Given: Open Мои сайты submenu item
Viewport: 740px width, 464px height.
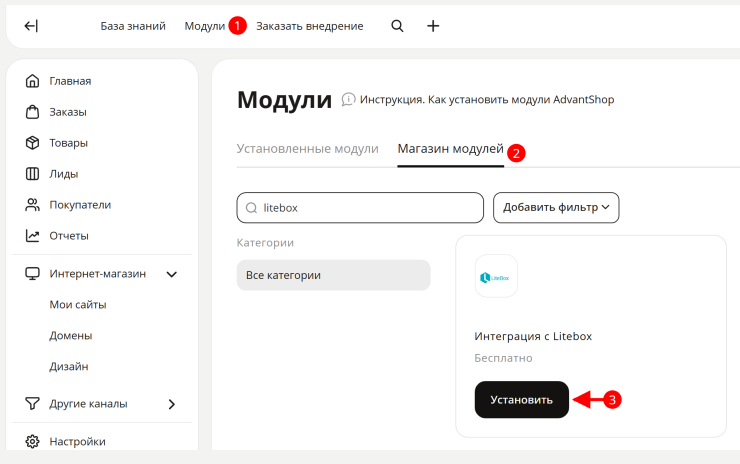Looking at the screenshot, I should [78, 305].
